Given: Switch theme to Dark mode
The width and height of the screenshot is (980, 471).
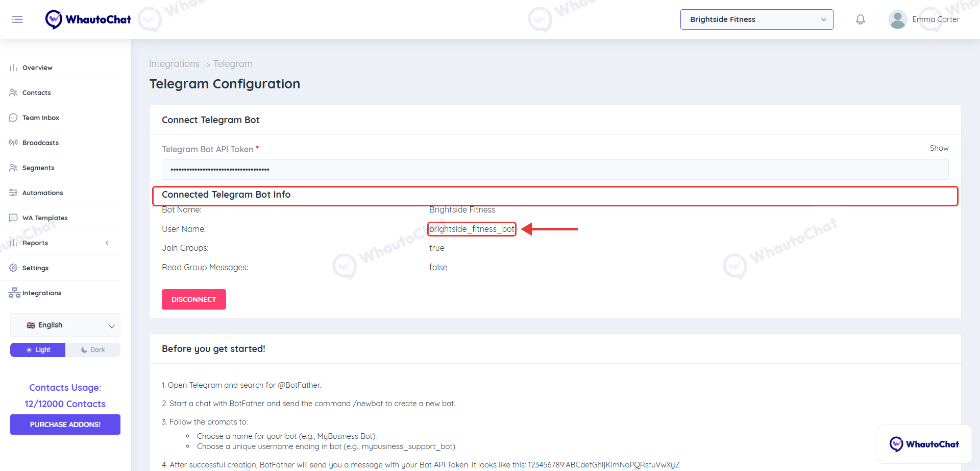Looking at the screenshot, I should 93,350.
